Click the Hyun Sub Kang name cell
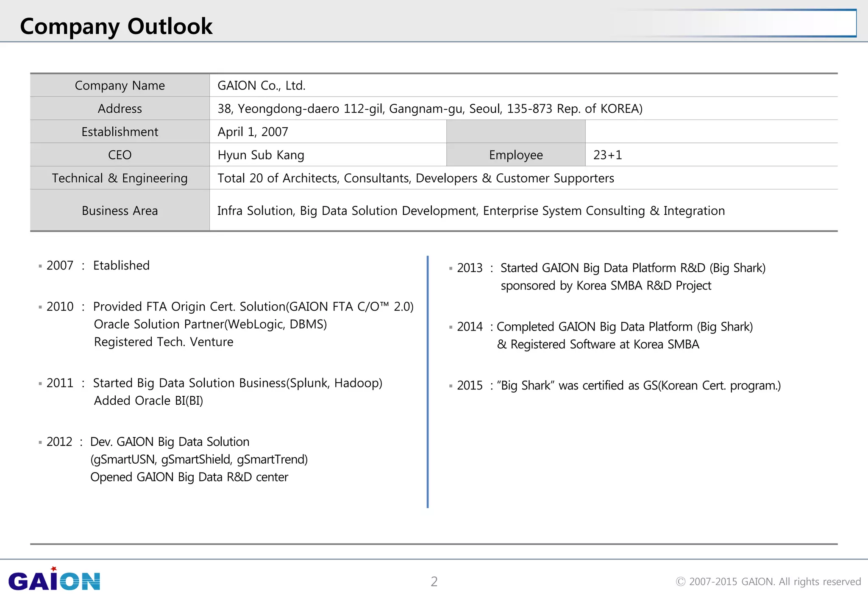Image resolution: width=868 pixels, height=601 pixels. [x=261, y=155]
